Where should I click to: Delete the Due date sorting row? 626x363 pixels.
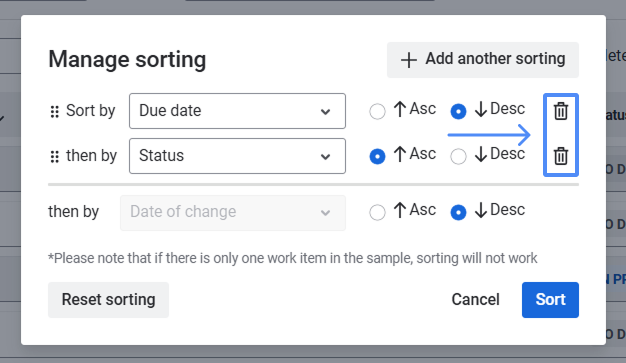(x=561, y=111)
